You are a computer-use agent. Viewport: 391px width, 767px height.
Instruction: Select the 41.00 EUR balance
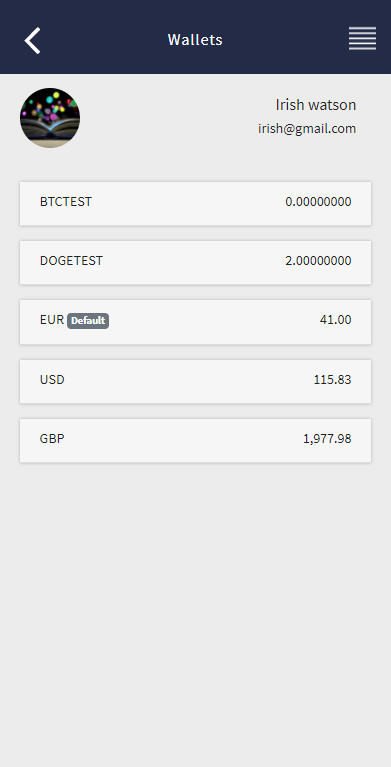tap(335, 320)
